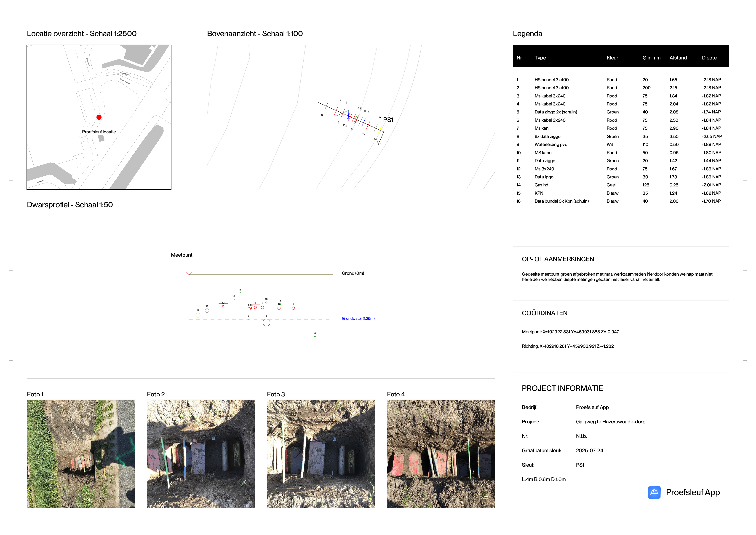
Task: Open the Foto 4 trench photo
Action: [x=441, y=454]
